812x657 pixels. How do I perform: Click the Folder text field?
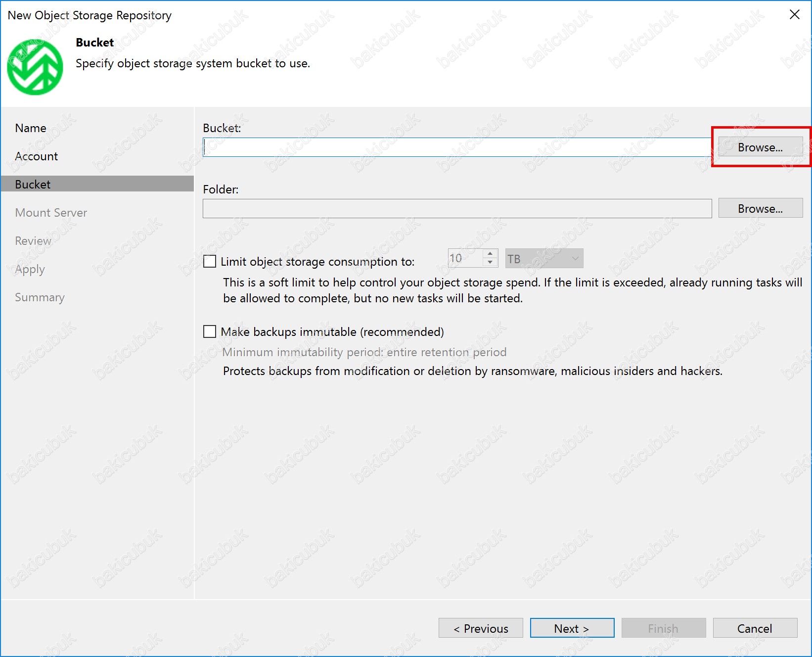457,209
